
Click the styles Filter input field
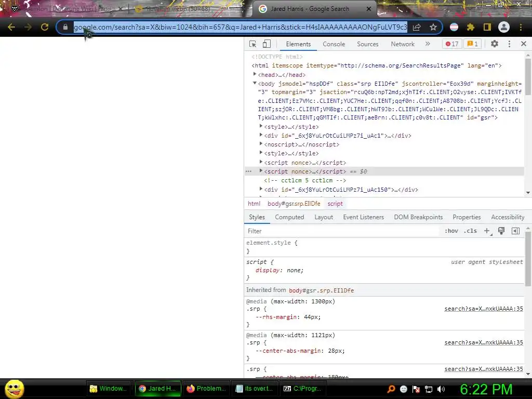[343, 231]
